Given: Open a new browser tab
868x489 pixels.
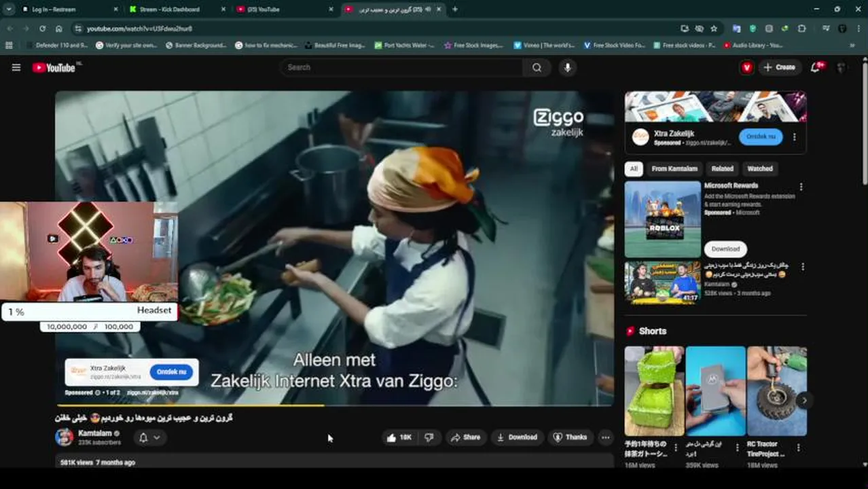Looking at the screenshot, I should point(455,10).
